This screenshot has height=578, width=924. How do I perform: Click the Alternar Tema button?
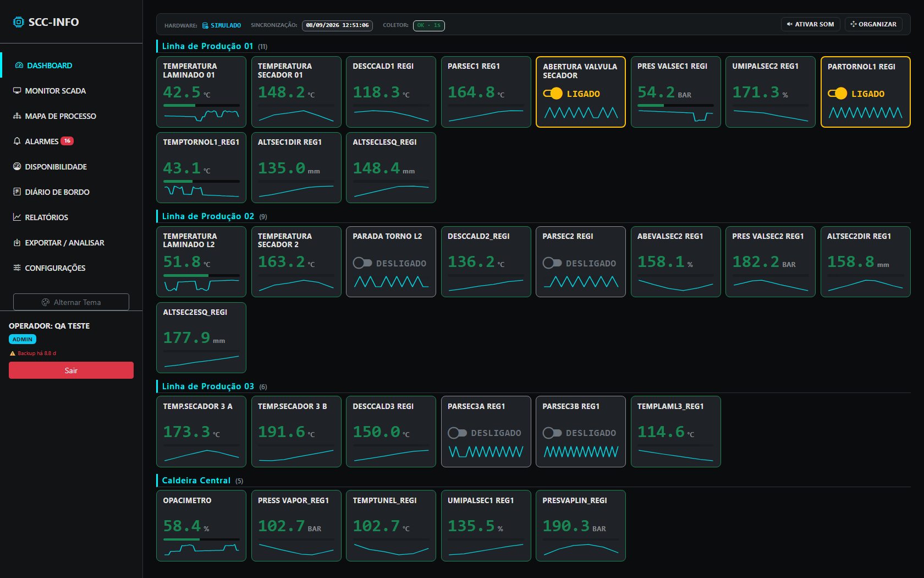(71, 302)
